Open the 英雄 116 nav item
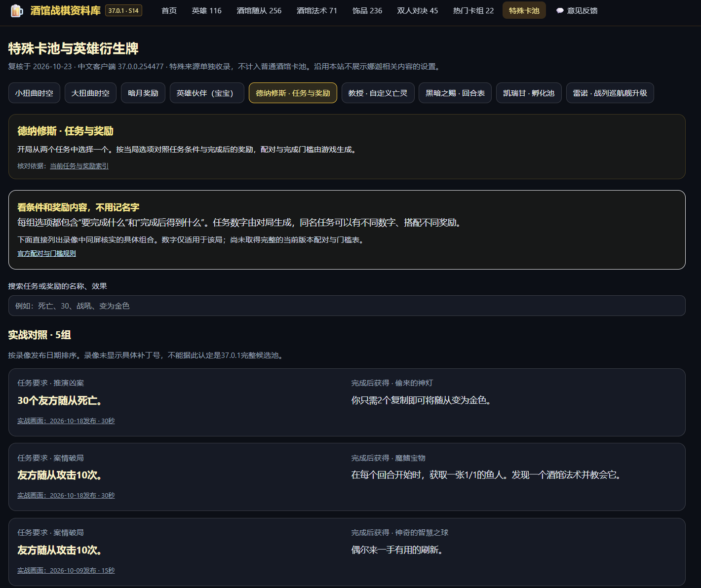 pos(207,10)
